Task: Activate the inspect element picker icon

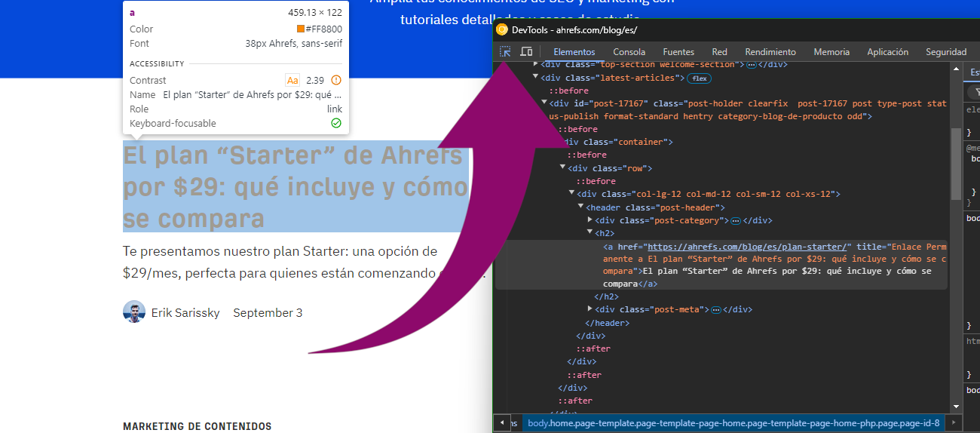Action: pos(505,52)
